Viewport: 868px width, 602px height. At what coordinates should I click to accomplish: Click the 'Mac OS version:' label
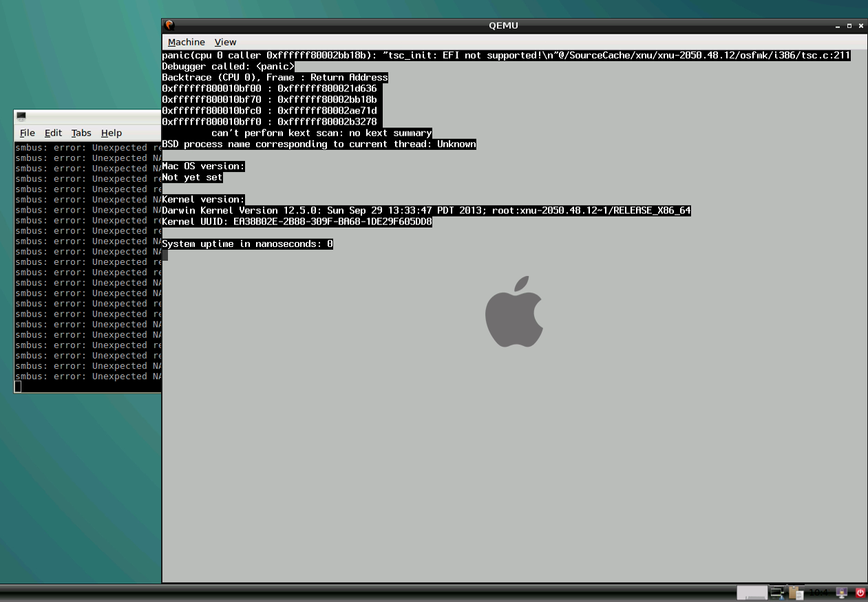tap(203, 166)
